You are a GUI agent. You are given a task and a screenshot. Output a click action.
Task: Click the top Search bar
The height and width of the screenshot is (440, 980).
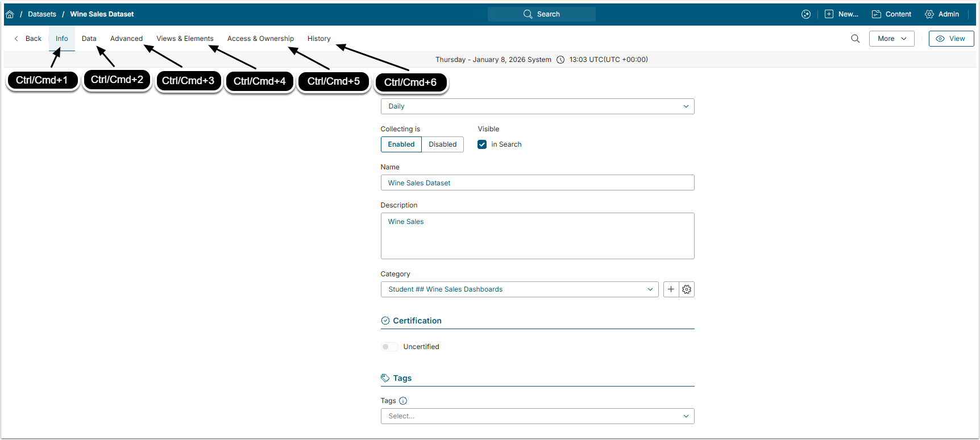(x=541, y=14)
